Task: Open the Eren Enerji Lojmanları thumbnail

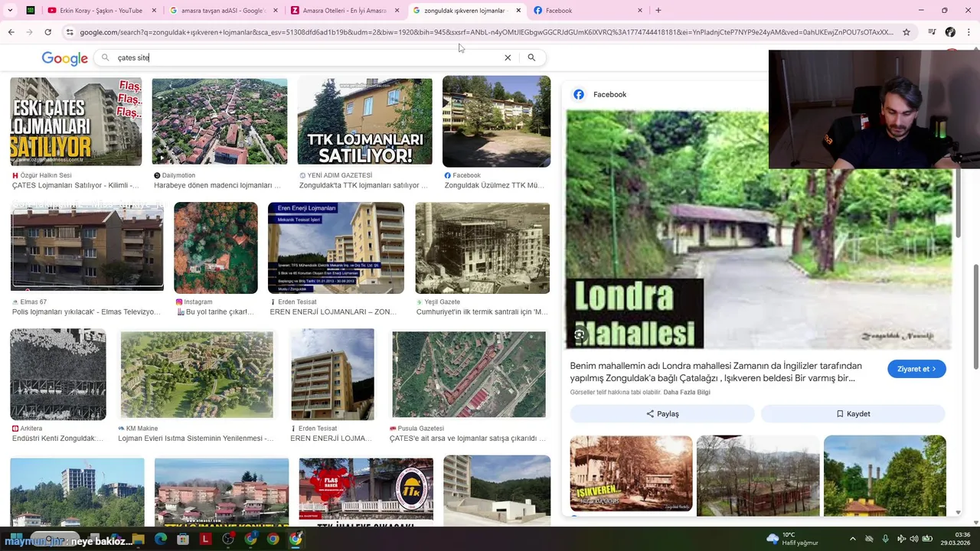Action: point(336,248)
